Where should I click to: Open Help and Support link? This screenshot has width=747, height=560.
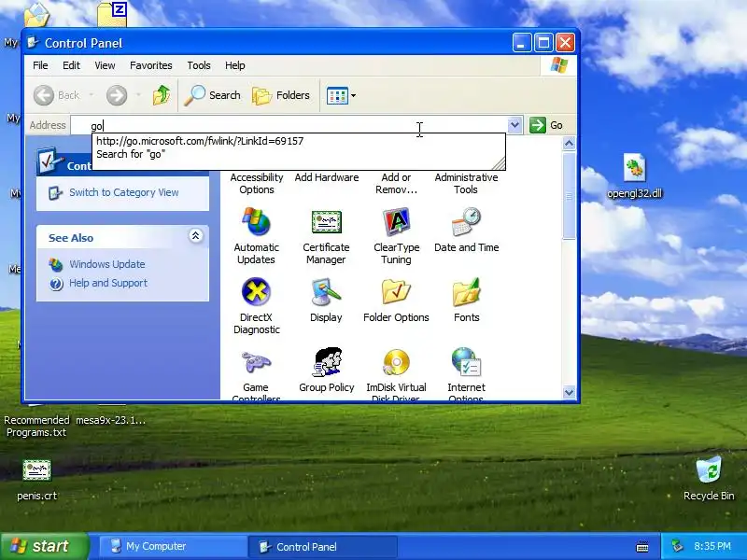coord(108,283)
